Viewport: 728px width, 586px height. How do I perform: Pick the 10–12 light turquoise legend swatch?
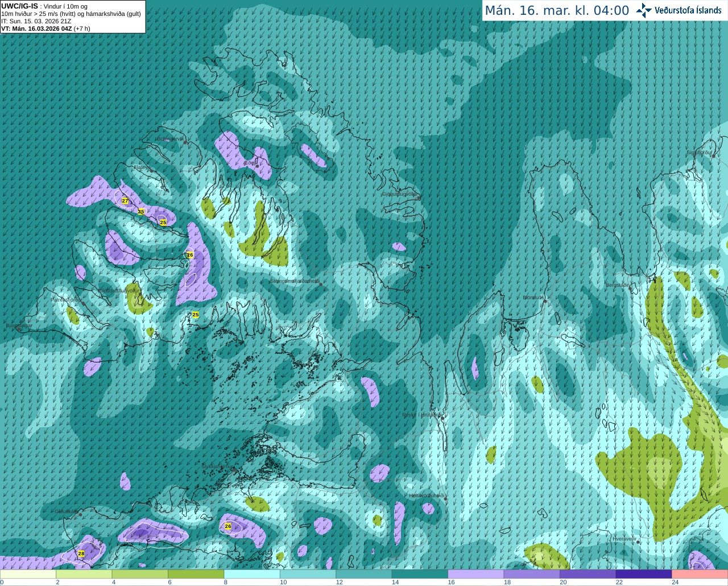coord(308,574)
